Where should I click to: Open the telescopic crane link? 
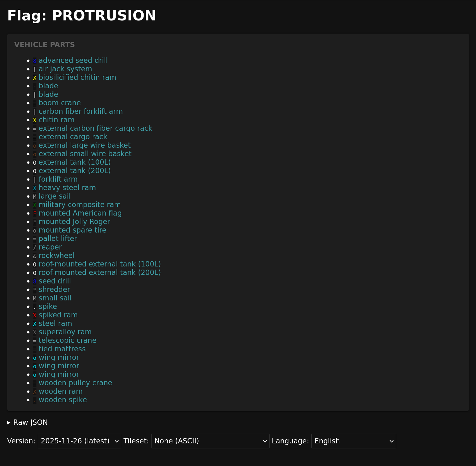[68, 340]
